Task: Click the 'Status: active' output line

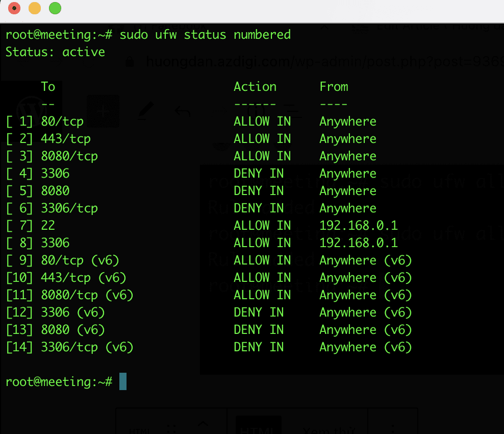Action: (55, 52)
